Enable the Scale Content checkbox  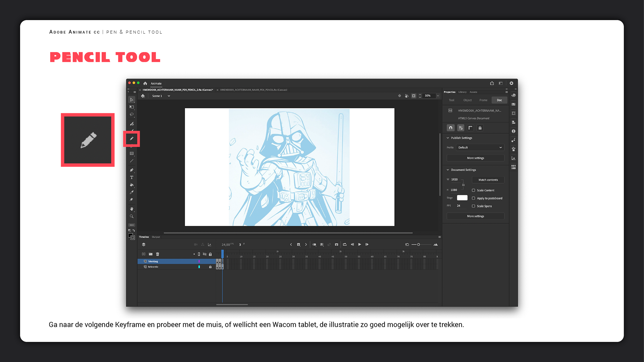click(473, 190)
